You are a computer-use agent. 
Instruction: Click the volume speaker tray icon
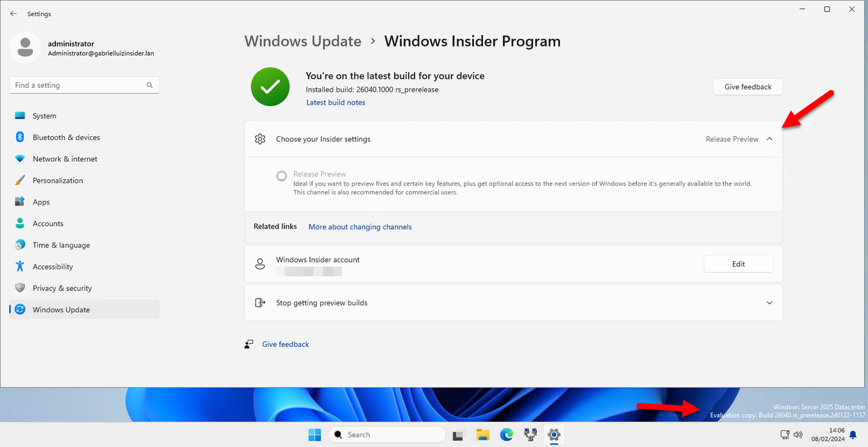tap(798, 435)
